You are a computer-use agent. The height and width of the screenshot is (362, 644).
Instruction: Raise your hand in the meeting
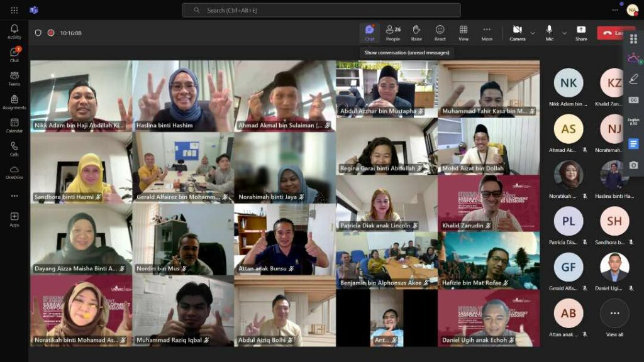[x=416, y=32]
